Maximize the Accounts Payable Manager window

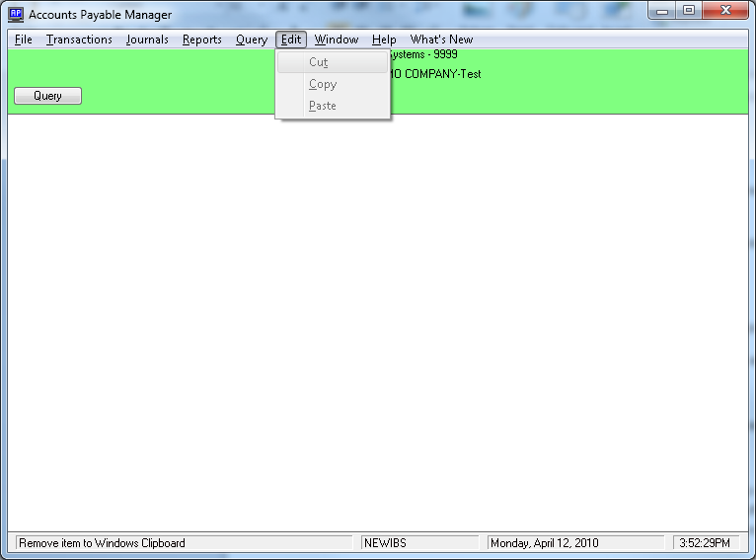pyautogui.click(x=688, y=11)
